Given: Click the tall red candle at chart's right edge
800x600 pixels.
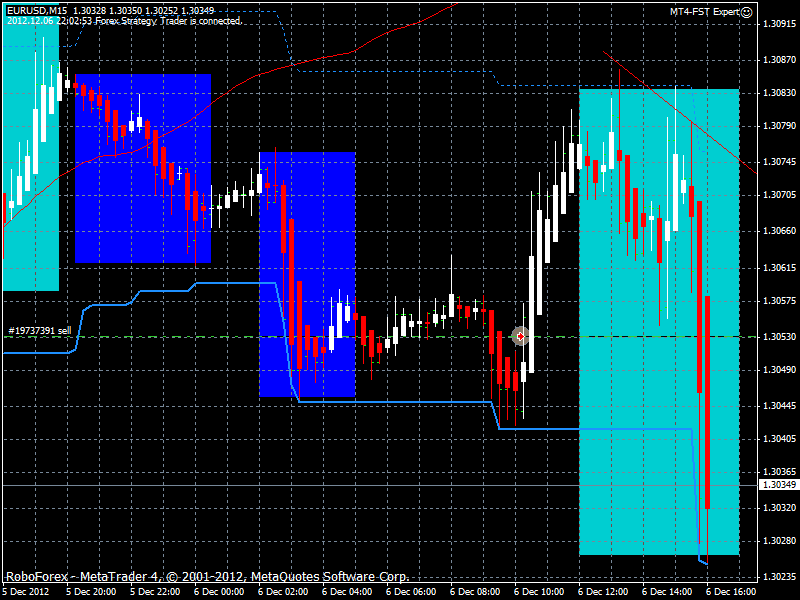Looking at the screenshot, I should click(x=707, y=400).
